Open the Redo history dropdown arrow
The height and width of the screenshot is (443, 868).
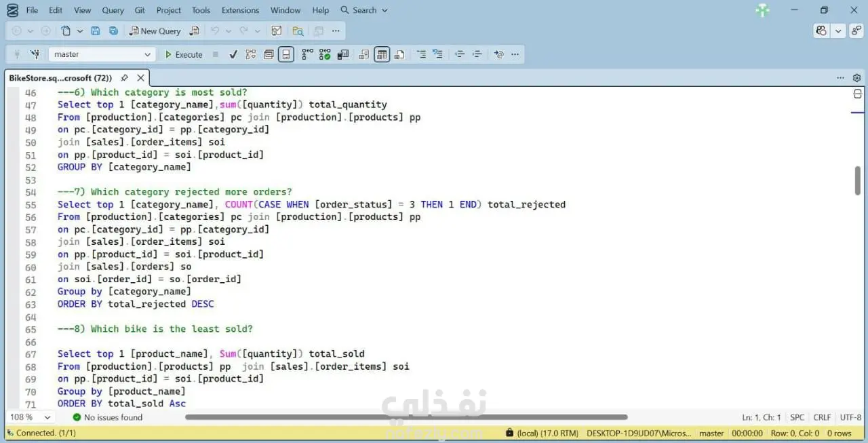(x=257, y=31)
